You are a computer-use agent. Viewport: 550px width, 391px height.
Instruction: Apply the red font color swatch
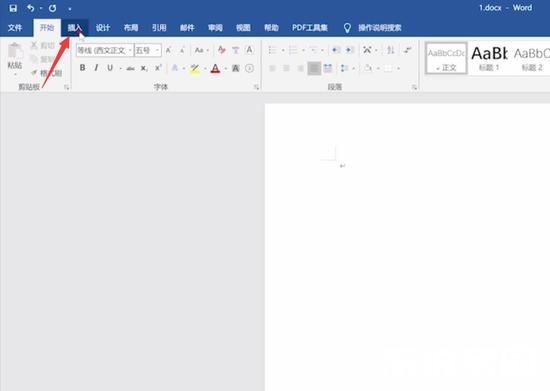pyautogui.click(x=215, y=68)
